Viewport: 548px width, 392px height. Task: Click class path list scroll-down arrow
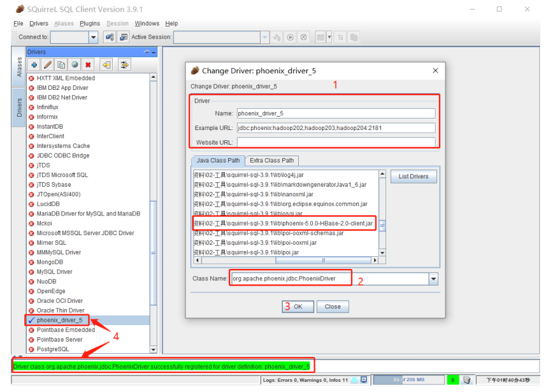click(382, 253)
